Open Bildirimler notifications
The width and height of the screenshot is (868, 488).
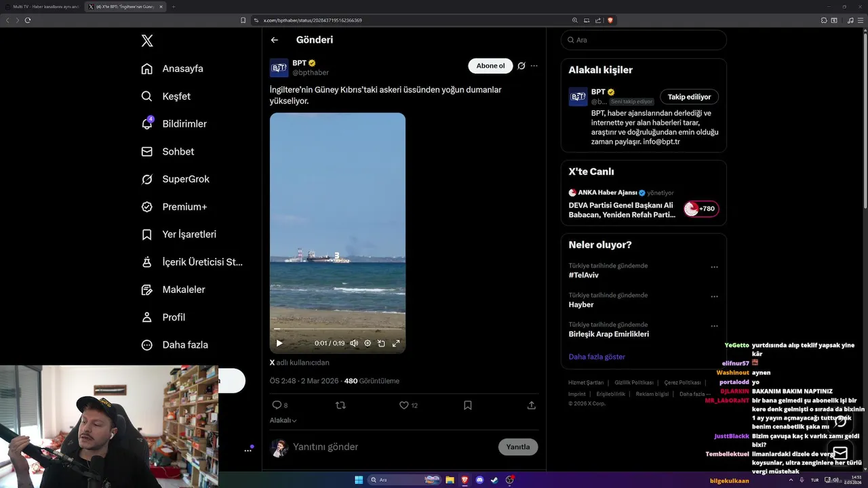(x=174, y=124)
